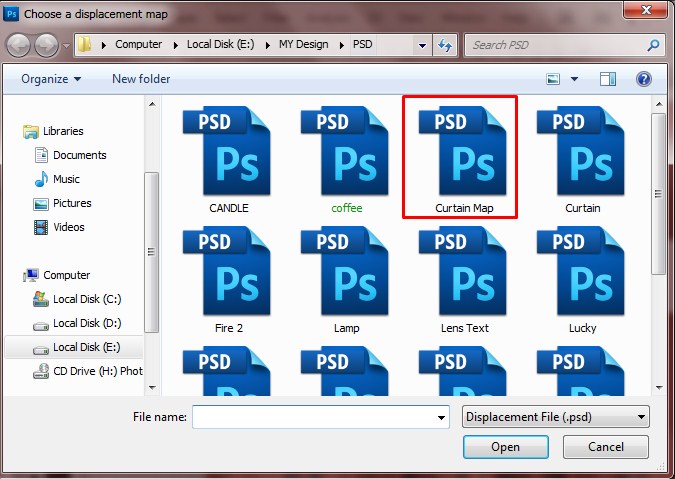
Task: Click the search magnifier icon
Action: point(653,45)
